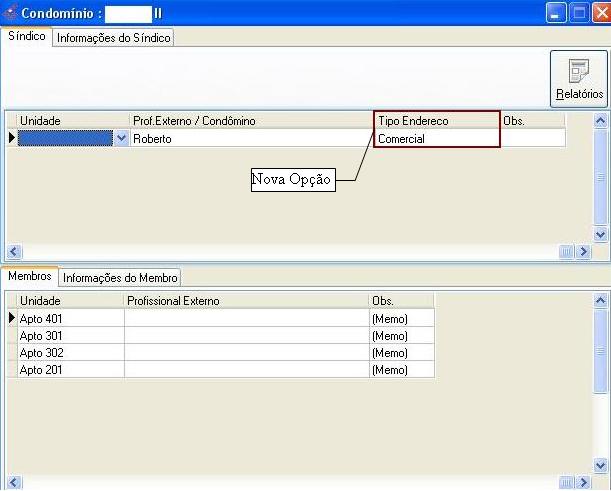This screenshot has height=491, width=611.
Task: Expand the Unidade dropdown in Síndico grid
Action: [122, 139]
